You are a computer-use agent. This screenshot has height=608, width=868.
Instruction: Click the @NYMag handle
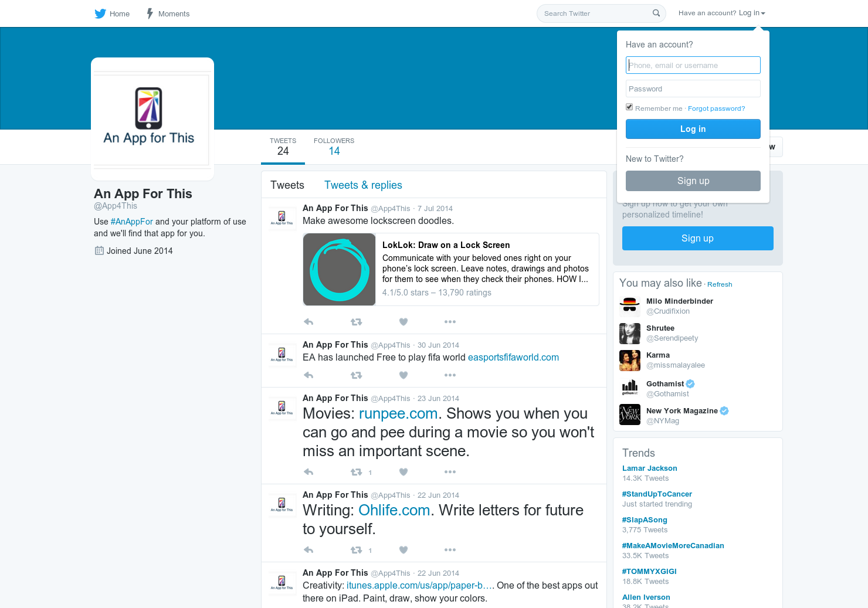[x=663, y=421]
